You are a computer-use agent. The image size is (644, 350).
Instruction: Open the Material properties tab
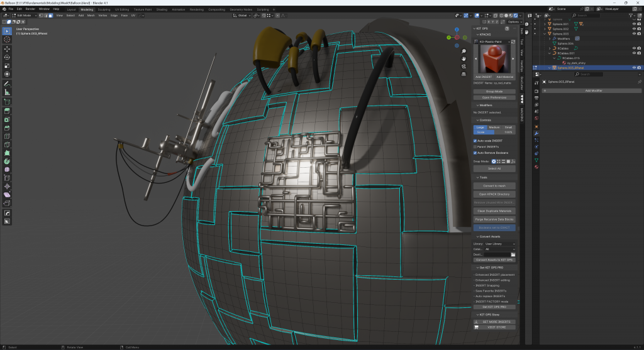tap(536, 167)
